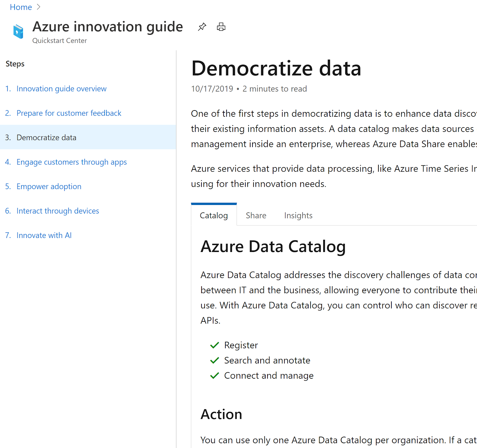Open Engage customers through apps step
Image resolution: width=477 pixels, height=448 pixels.
[x=72, y=162]
